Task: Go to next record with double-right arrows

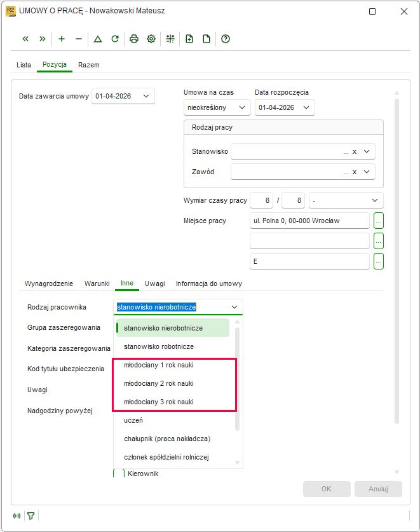Action: tap(43, 39)
